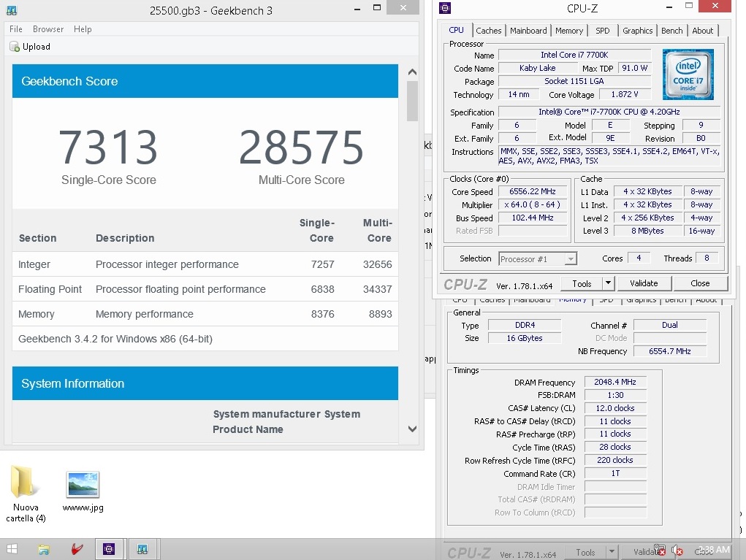Click the Geekbench 3.4.2 version text row
Screen dimensions: 746x560
click(205, 339)
